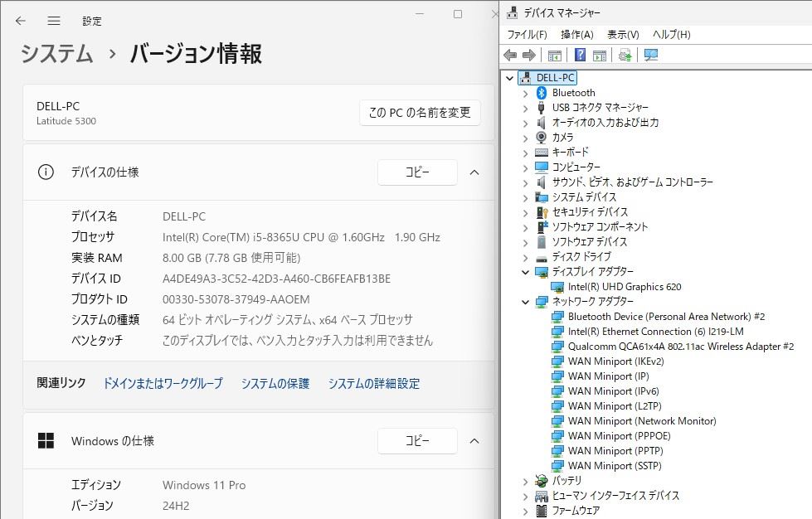Collapse the ディスプレイ アダプター node
Image resolution: width=812 pixels, height=519 pixels.
click(525, 272)
